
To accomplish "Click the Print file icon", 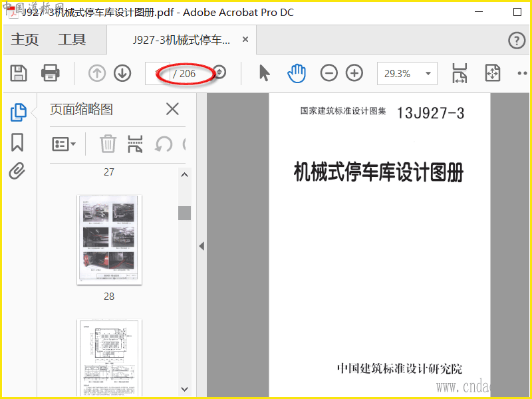I will (x=51, y=73).
